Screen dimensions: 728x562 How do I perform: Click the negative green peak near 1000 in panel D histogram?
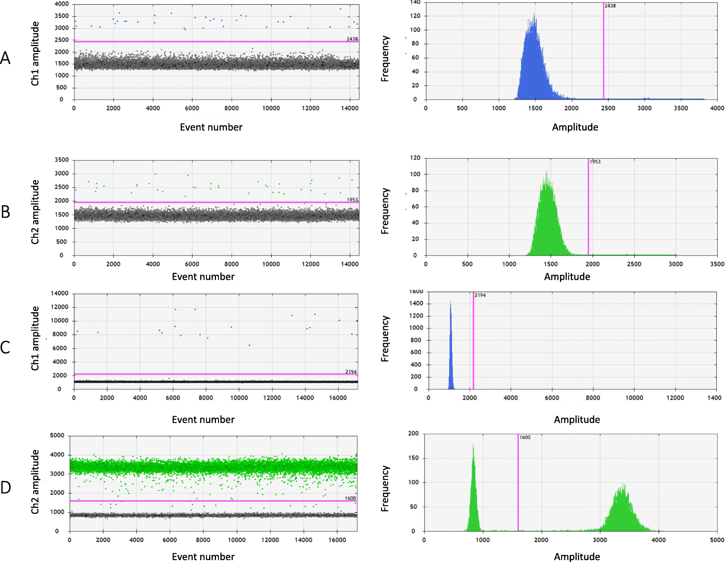coord(473,498)
